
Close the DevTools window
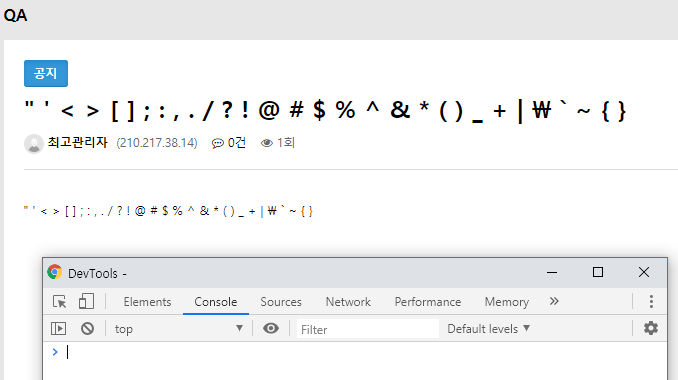(644, 272)
